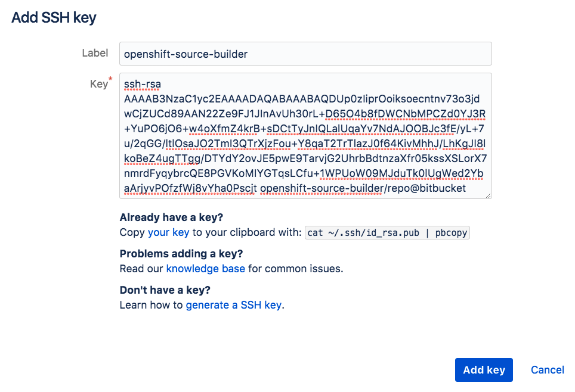Click the cat id_rsa.pub command snippet
Viewport: 575px width, 392px height.
[x=388, y=233]
